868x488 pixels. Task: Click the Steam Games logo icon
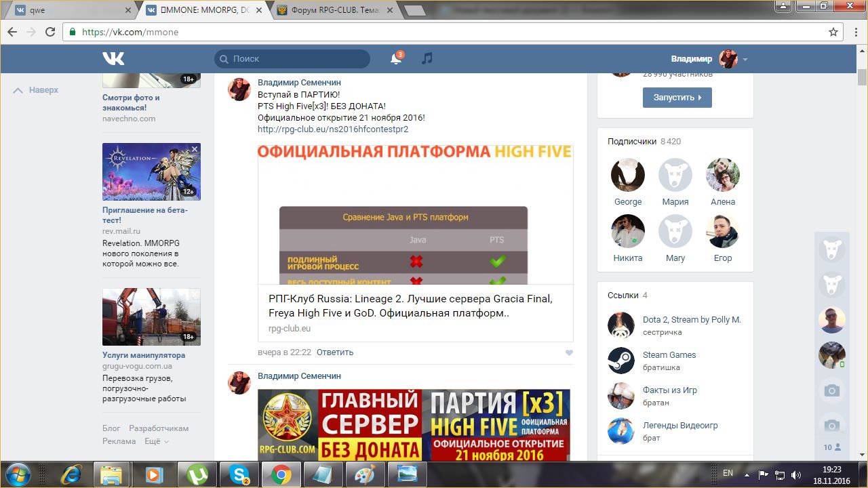click(621, 361)
